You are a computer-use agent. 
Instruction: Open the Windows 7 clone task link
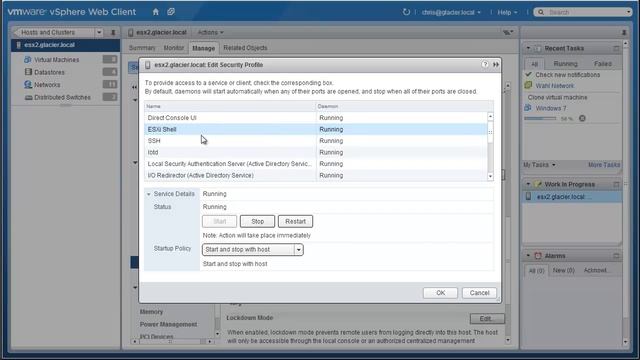point(551,108)
